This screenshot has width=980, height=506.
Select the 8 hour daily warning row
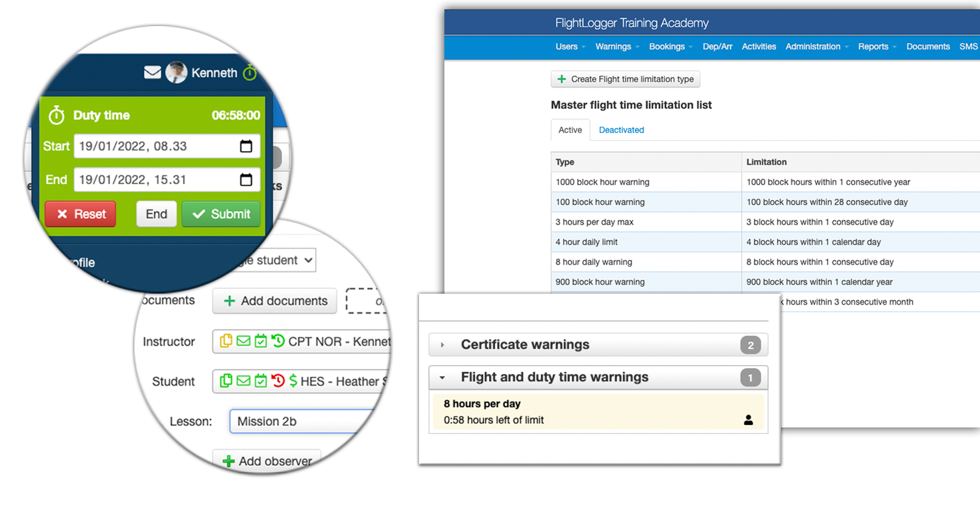(766, 262)
